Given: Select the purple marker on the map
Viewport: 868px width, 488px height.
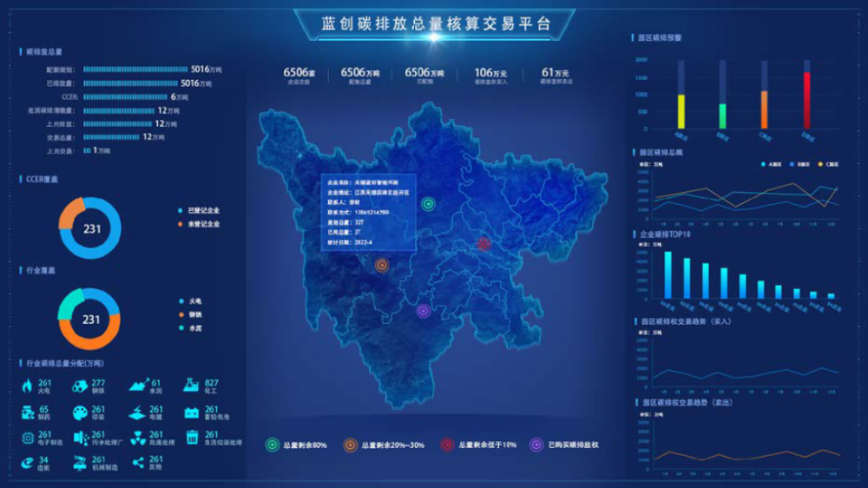Looking at the screenshot, I should coord(423,311).
